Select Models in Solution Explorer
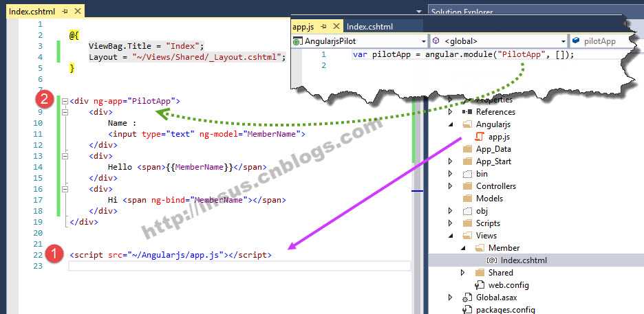The height and width of the screenshot is (314, 644). [x=489, y=199]
